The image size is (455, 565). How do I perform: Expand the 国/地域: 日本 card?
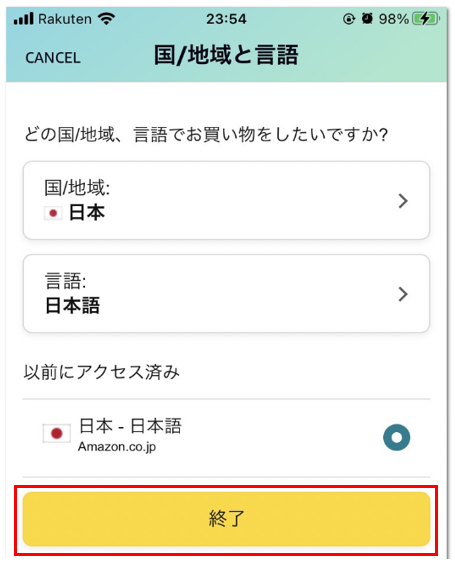coord(226,200)
